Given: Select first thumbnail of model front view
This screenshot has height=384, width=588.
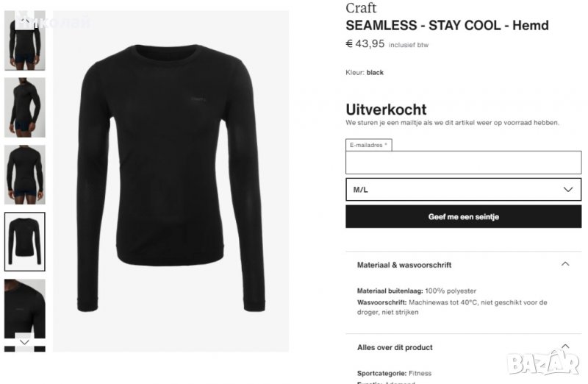Looking at the screenshot, I should tap(25, 40).
